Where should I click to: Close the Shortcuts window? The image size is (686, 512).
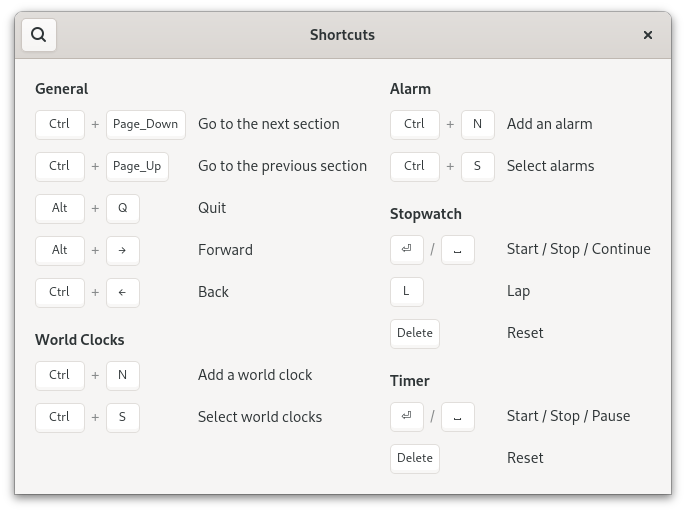point(648,35)
